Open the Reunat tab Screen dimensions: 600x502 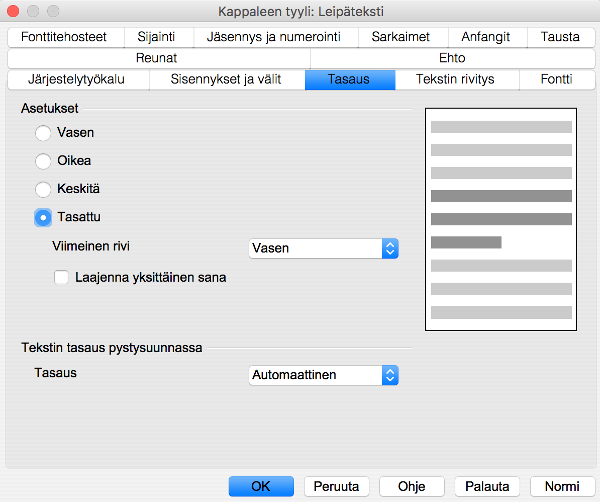click(158, 58)
